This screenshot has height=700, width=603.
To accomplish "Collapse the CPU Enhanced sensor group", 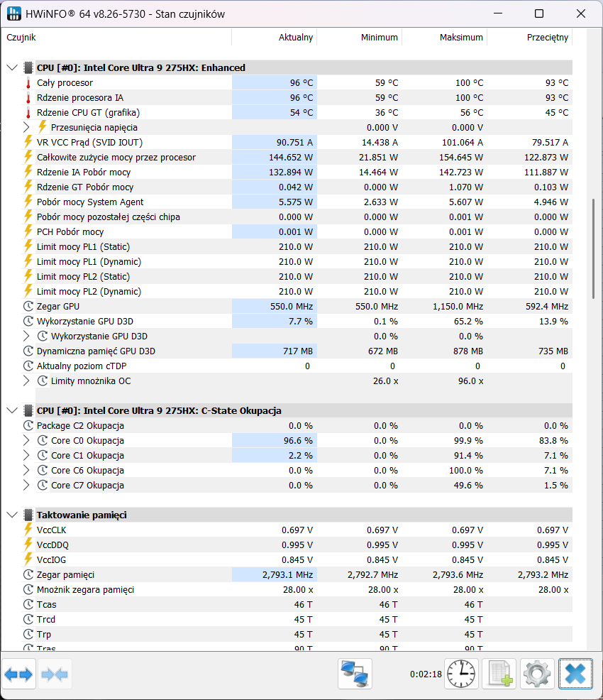I will [13, 68].
